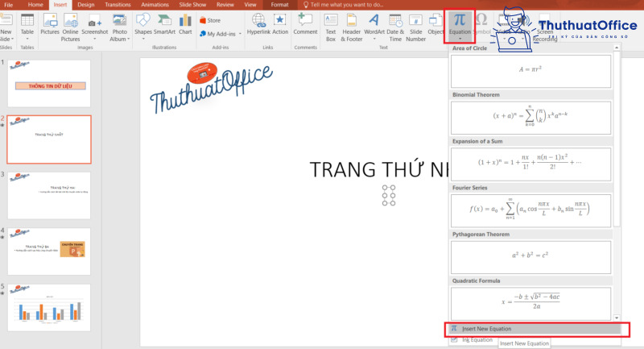644x349 pixels.
Task: Insert the Binomial Theorem equation
Action: [x=530, y=118]
